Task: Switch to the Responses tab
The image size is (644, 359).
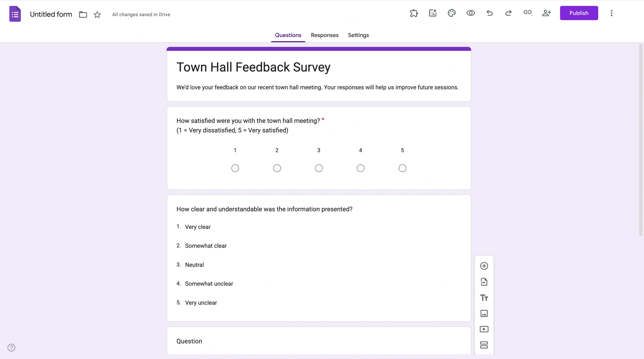Action: pos(325,35)
